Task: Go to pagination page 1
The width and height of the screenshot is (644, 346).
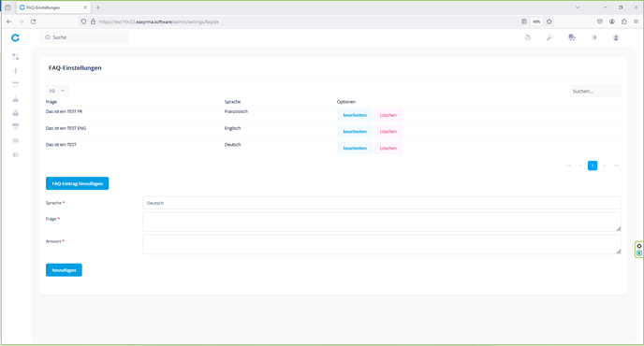Action: (x=593, y=166)
